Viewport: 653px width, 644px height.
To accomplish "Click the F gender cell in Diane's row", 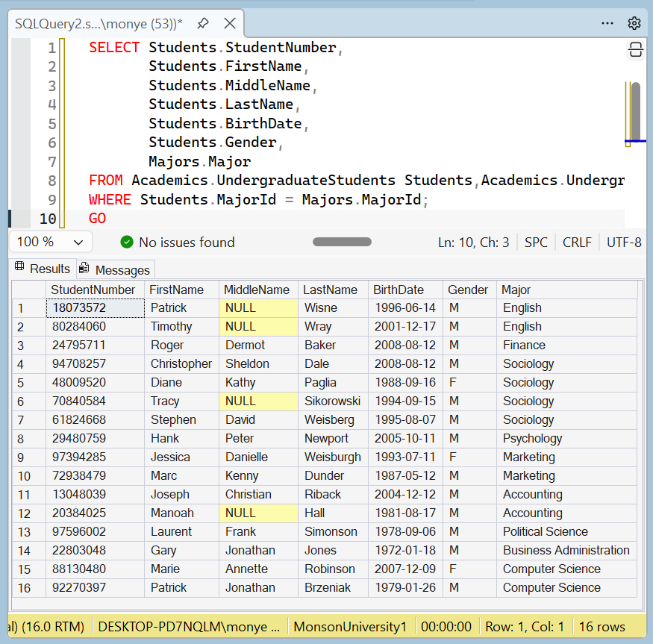I will coord(469,382).
